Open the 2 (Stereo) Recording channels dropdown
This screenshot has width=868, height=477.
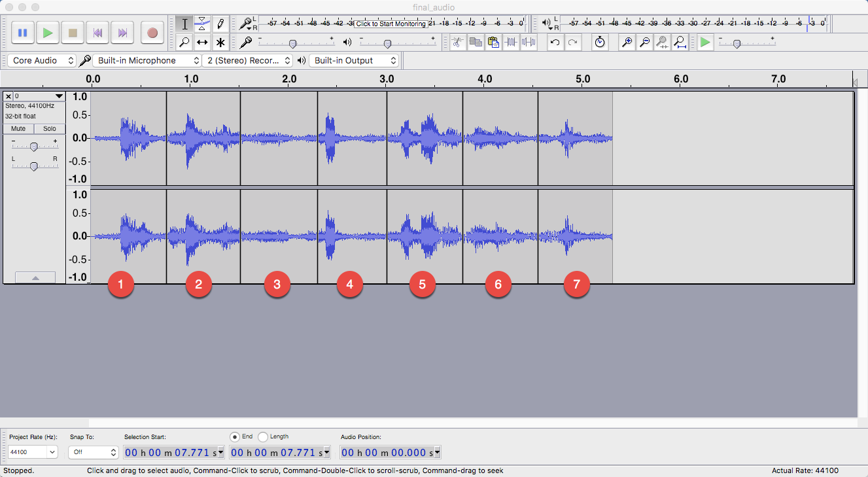[247, 60]
